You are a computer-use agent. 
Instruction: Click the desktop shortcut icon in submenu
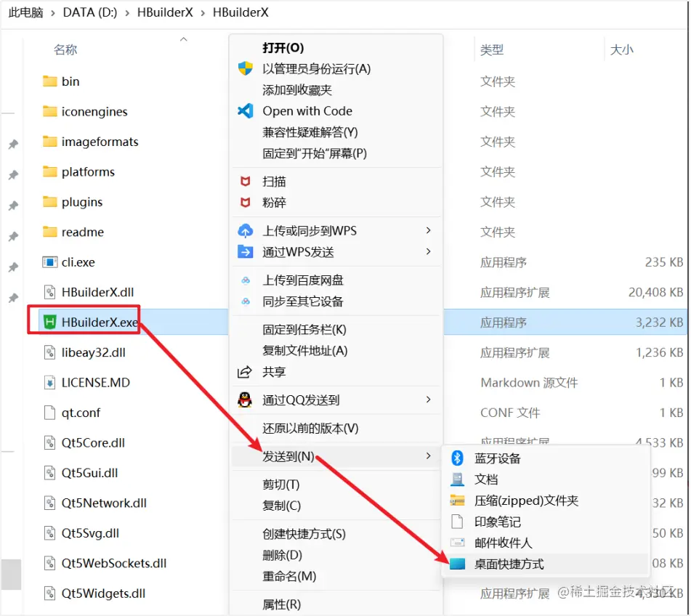click(x=458, y=564)
